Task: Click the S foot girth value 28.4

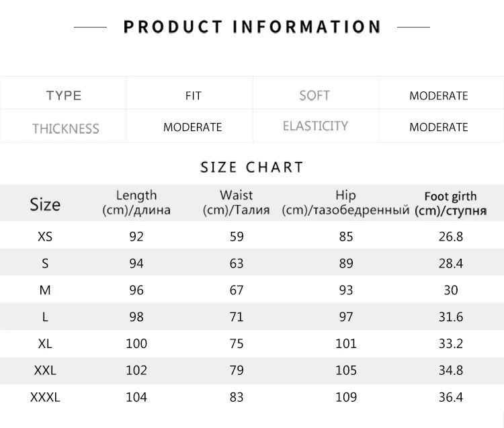Action: coord(451,263)
